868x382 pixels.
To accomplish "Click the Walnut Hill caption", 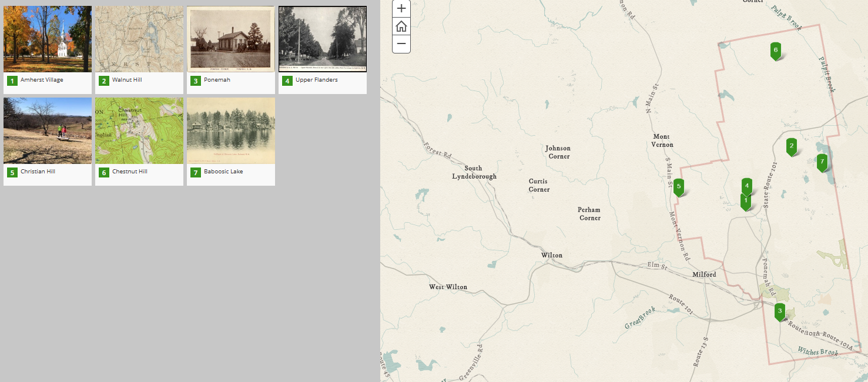I will click(x=127, y=80).
